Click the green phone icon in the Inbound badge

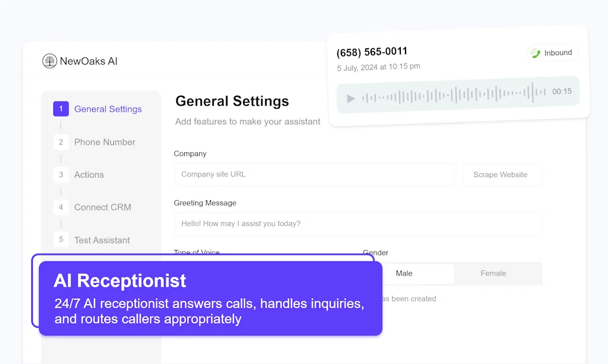pos(536,52)
